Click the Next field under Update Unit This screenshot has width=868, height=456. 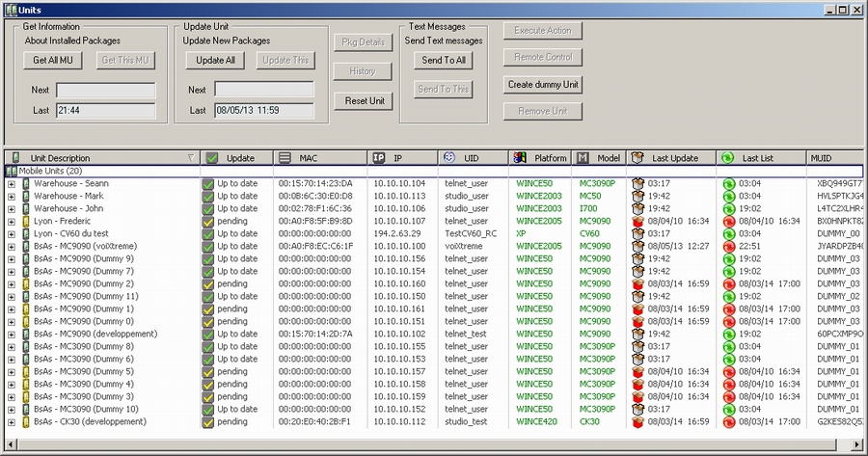point(263,90)
